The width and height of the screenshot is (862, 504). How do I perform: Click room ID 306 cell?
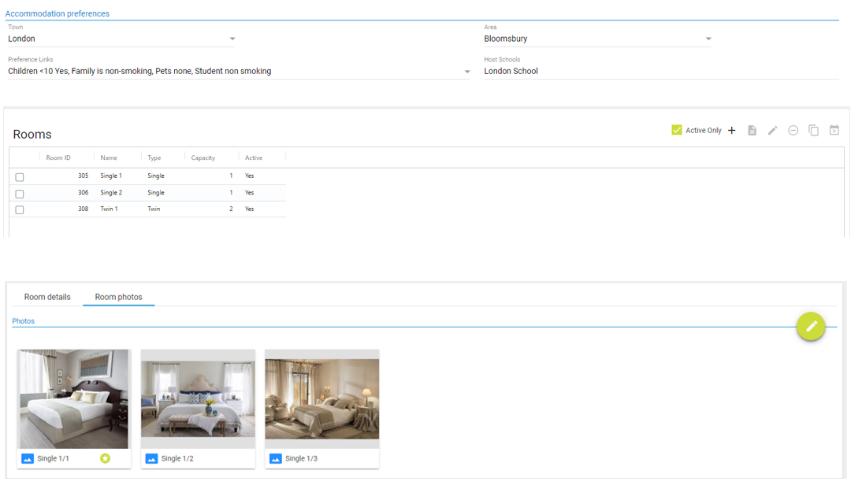[83, 192]
